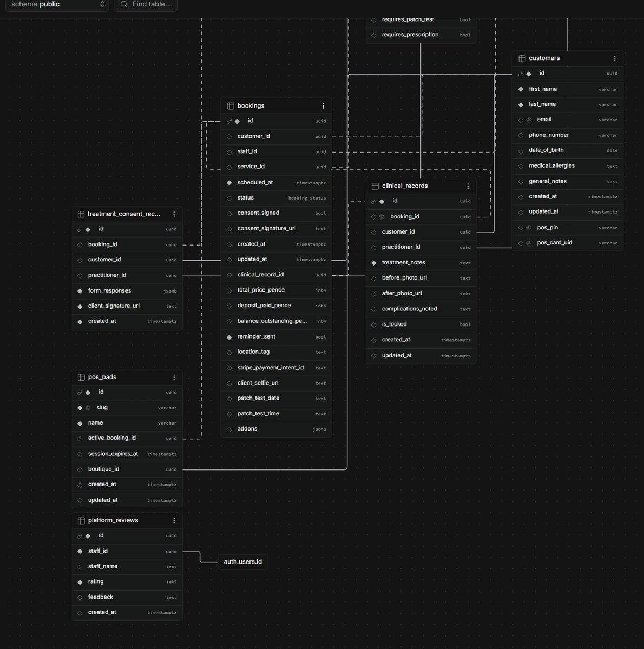Image resolution: width=644 pixels, height=649 pixels.
Task: Click the primary key icon in platform_reviews id row
Action: pyautogui.click(x=80, y=536)
